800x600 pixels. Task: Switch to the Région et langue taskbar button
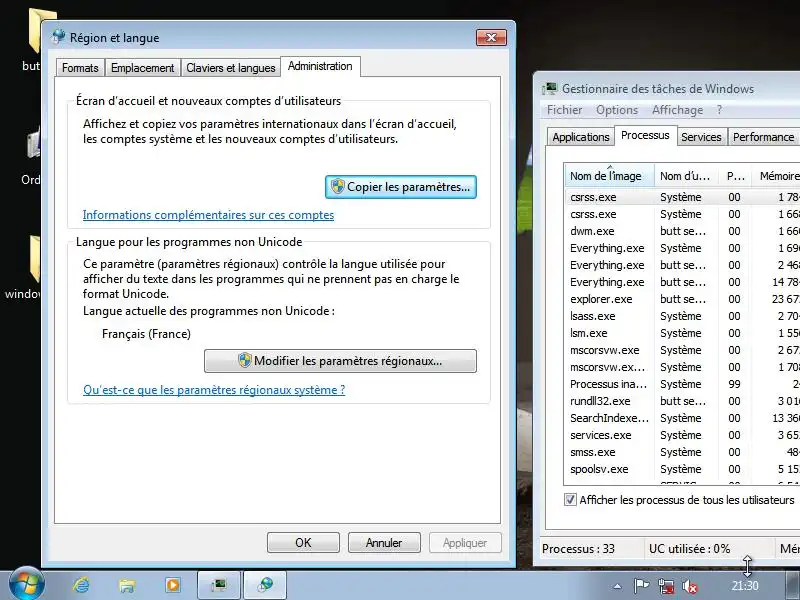[x=265, y=585]
